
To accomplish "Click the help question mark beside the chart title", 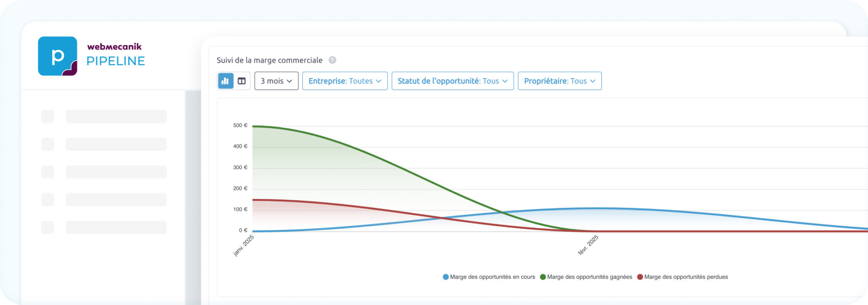I will pos(332,60).
